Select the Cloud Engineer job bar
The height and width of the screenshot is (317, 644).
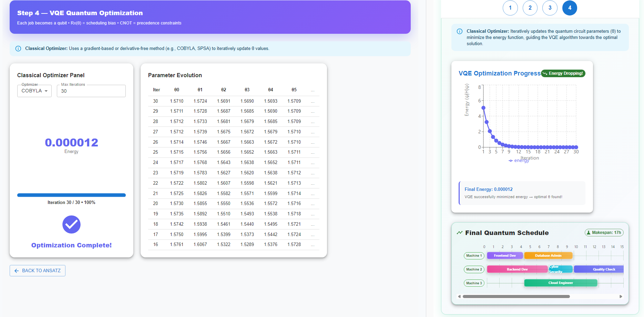pyautogui.click(x=561, y=283)
